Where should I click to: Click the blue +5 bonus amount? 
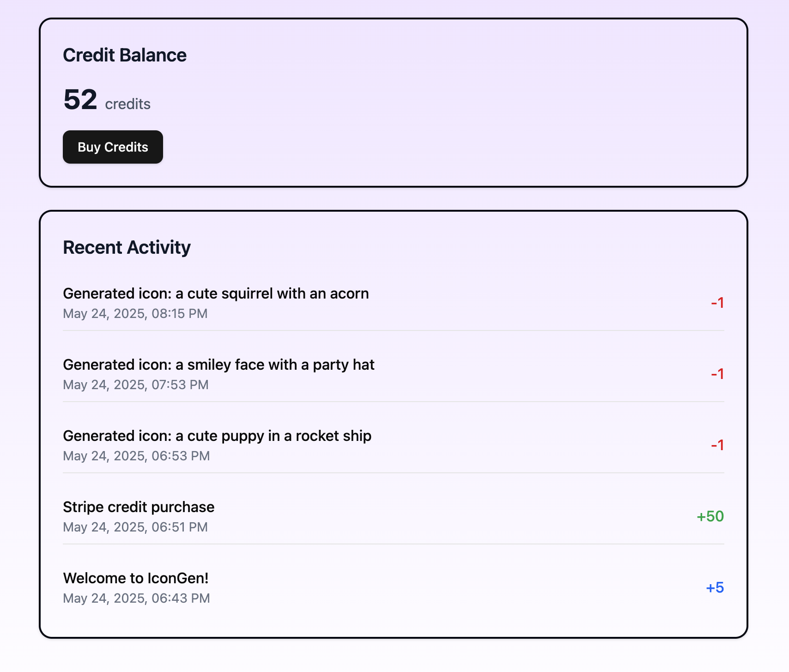pyautogui.click(x=715, y=588)
